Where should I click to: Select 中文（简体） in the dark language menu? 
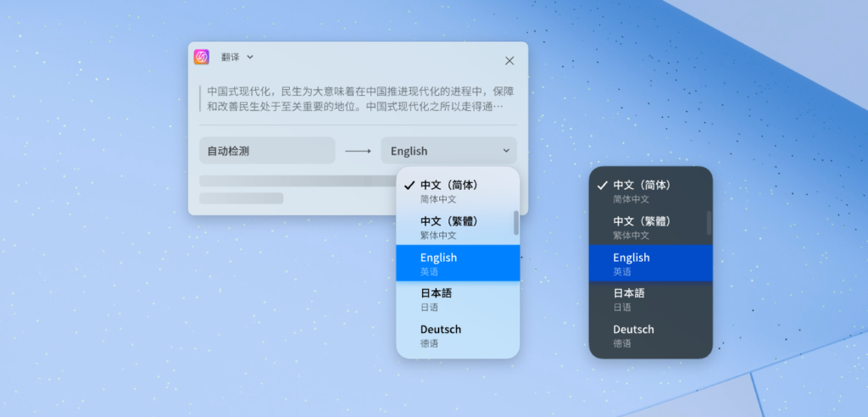pos(650,191)
